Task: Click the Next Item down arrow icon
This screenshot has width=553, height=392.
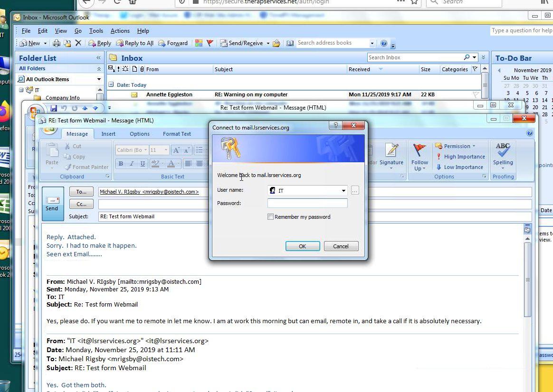Action: pos(95,108)
